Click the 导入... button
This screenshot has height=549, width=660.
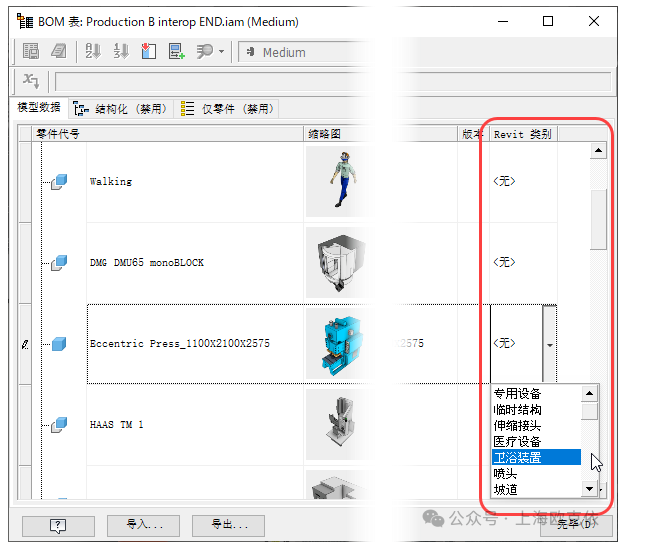(144, 524)
